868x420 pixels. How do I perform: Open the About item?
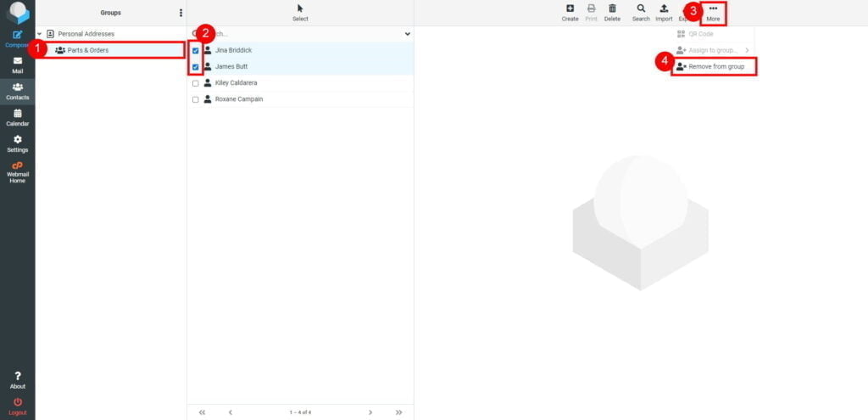click(17, 380)
